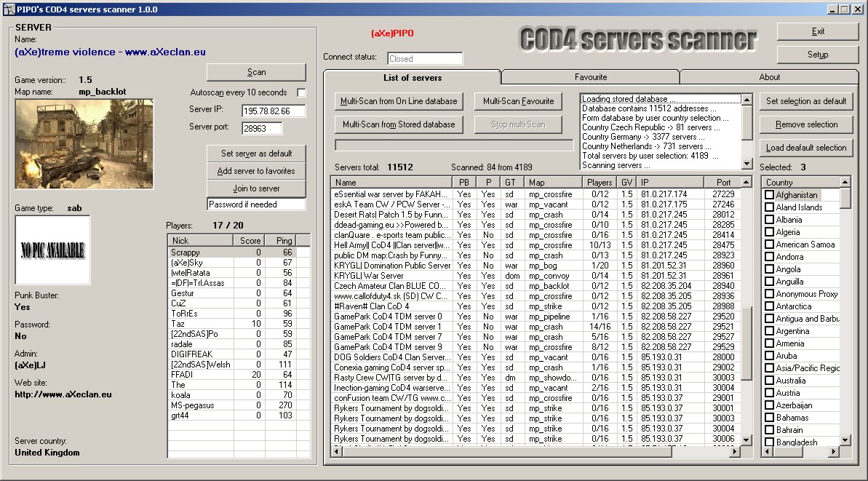
Task: Click the scan log down arrow
Action: (746, 164)
